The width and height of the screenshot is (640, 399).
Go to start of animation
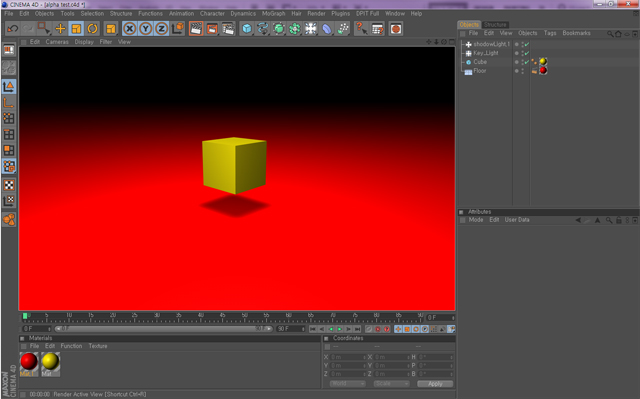click(x=313, y=329)
